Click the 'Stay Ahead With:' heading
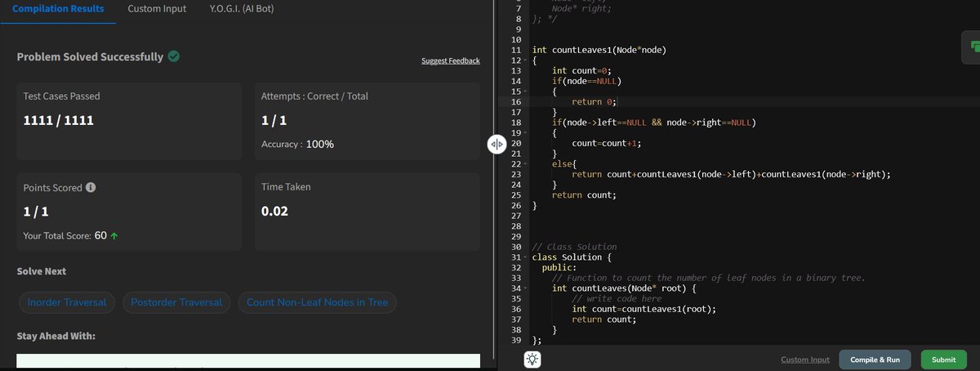 [56, 337]
